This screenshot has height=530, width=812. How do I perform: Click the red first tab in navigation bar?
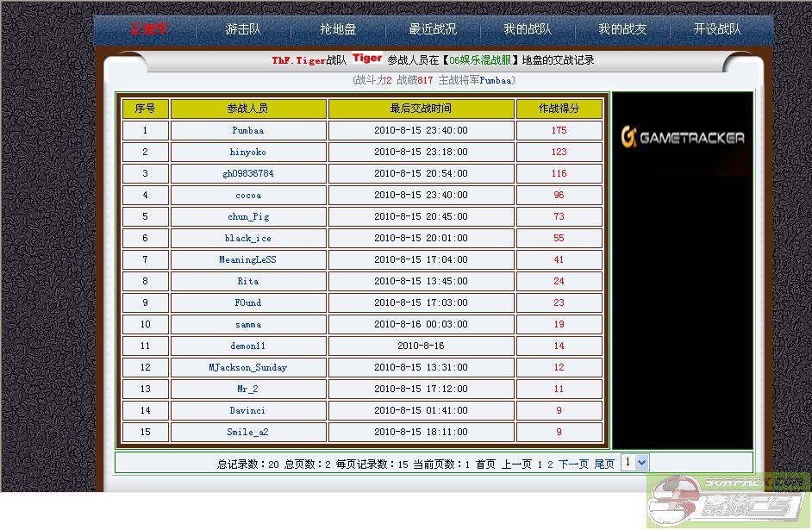point(149,29)
